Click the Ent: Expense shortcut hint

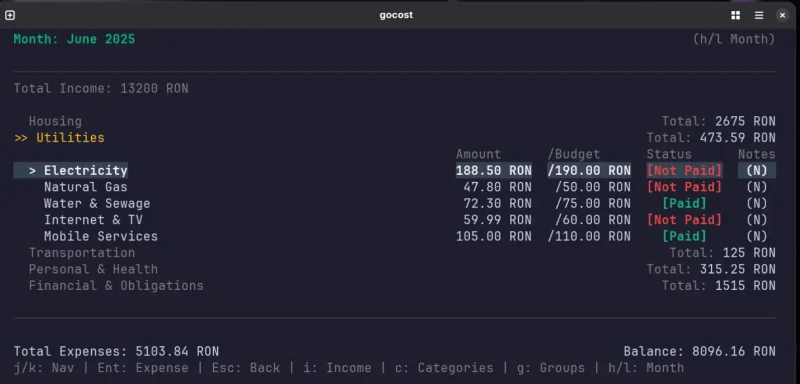pos(143,368)
